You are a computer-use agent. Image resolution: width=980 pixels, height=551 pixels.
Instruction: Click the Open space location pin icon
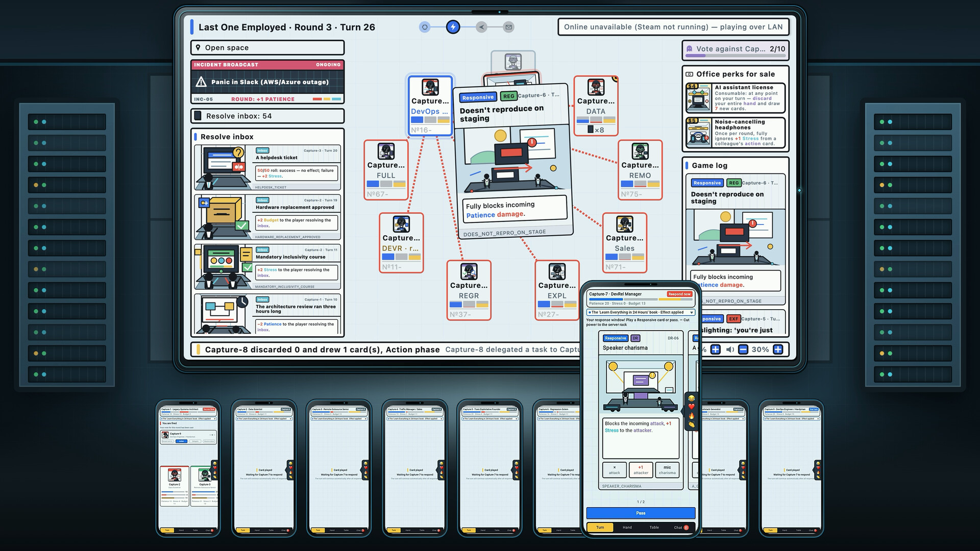(198, 47)
